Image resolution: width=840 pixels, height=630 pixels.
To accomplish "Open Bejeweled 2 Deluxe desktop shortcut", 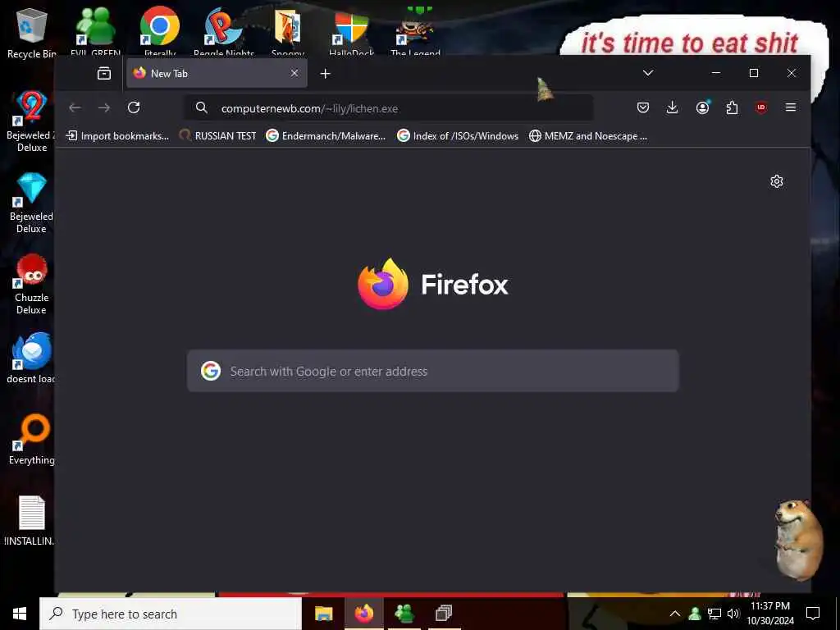I will point(31,122).
